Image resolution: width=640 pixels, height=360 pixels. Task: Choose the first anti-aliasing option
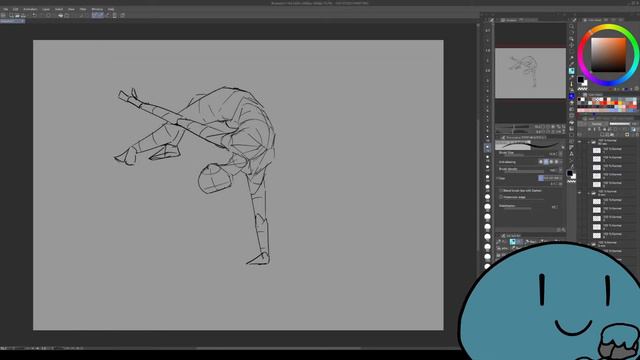tap(541, 162)
